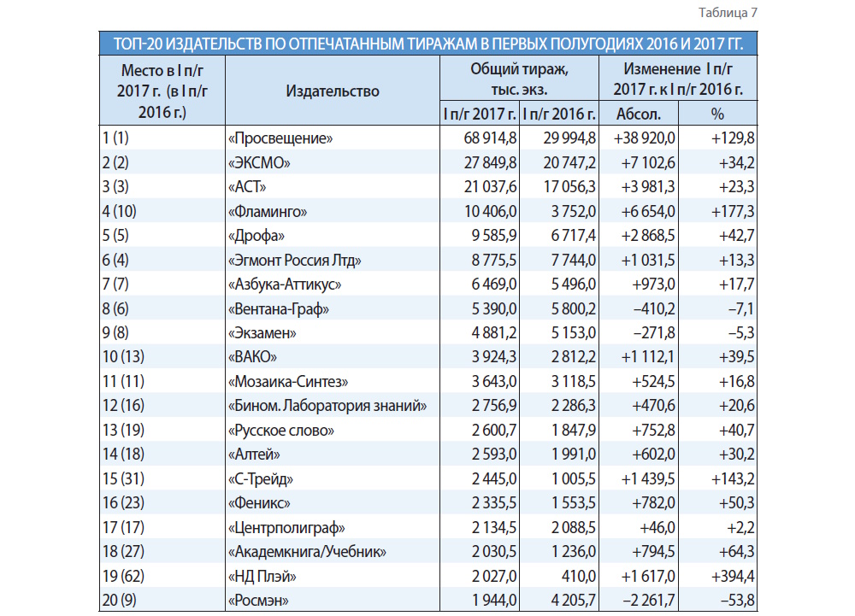Click the negative change –410,2
This screenshot has width=855, height=616.
tap(654, 308)
